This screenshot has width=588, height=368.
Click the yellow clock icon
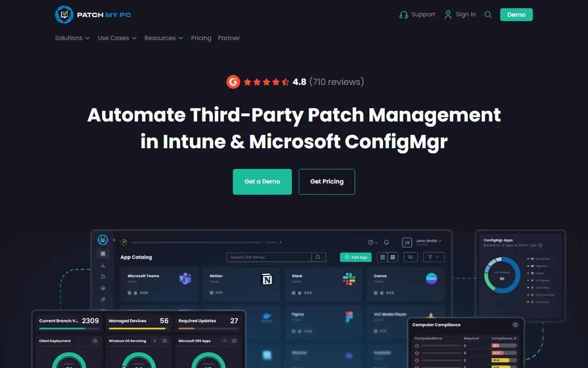[x=123, y=242]
